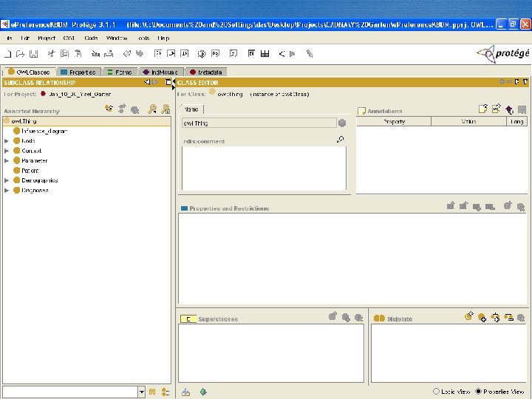
Task: Click the protégé logo in toolbar
Action: pyautogui.click(x=503, y=54)
